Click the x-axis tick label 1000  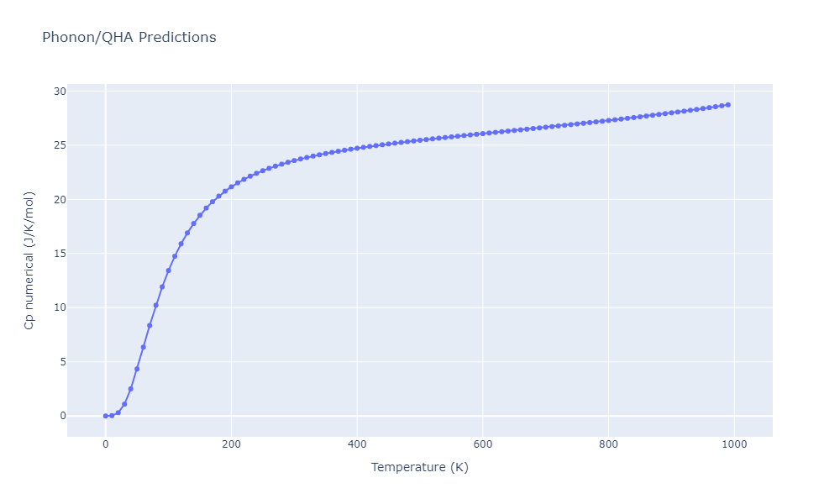click(734, 444)
